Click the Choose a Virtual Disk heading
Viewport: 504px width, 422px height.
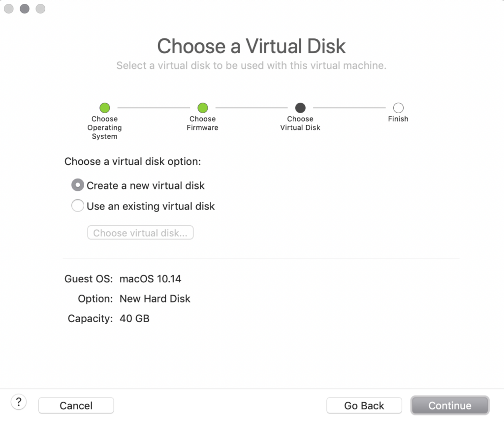pos(251,46)
